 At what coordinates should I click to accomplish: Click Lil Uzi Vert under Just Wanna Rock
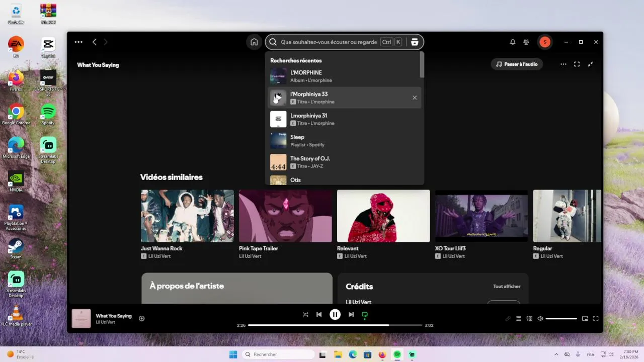point(159,256)
